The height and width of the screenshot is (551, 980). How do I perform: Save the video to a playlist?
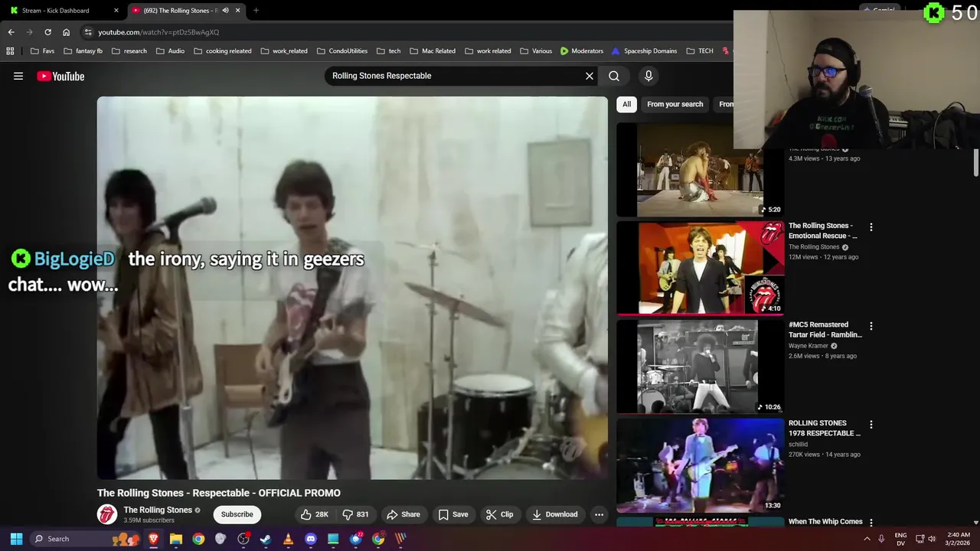[453, 514]
